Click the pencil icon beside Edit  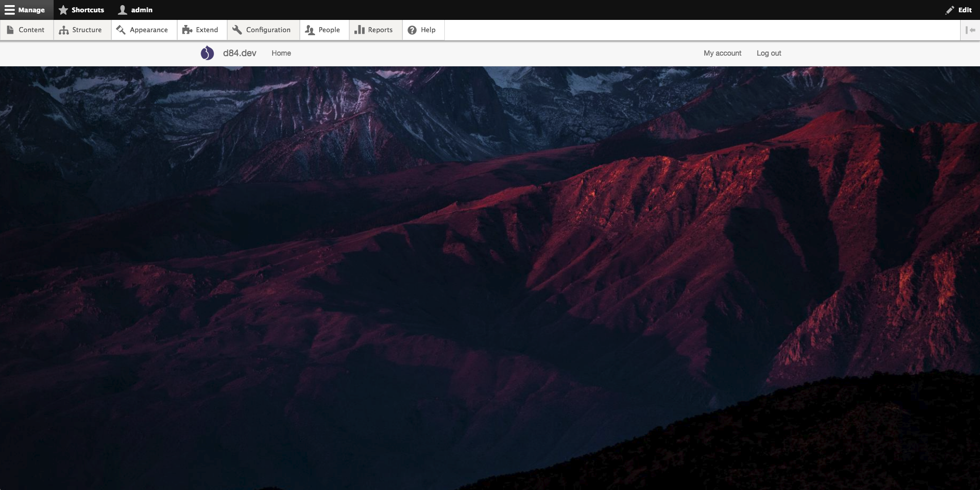coord(950,10)
